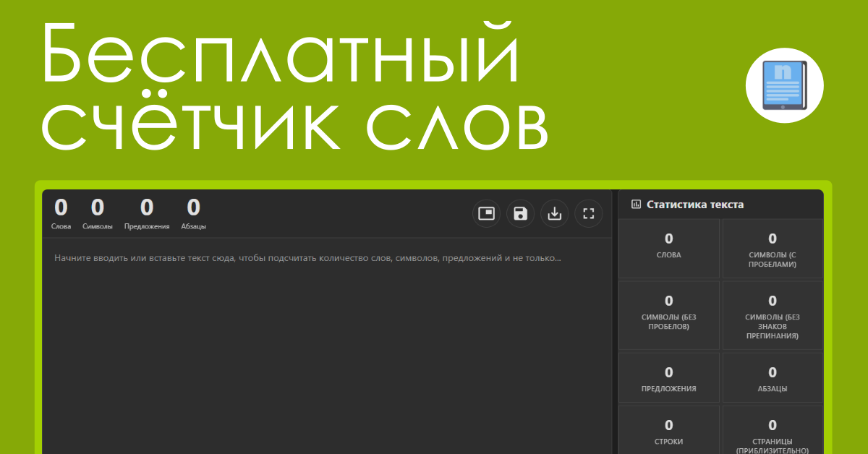Click the Символы counter above the editor
Image resolution: width=868 pixels, height=454 pixels.
98,214
